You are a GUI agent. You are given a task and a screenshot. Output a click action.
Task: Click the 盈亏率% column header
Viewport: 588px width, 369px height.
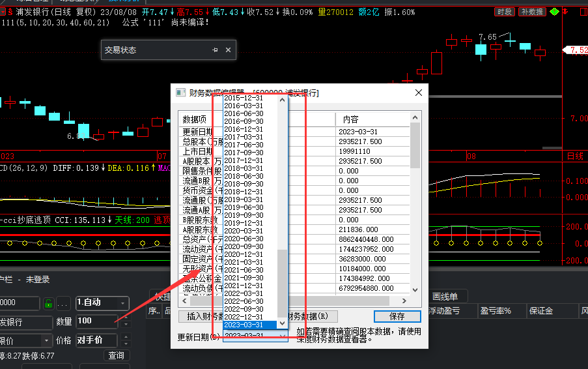(496, 311)
